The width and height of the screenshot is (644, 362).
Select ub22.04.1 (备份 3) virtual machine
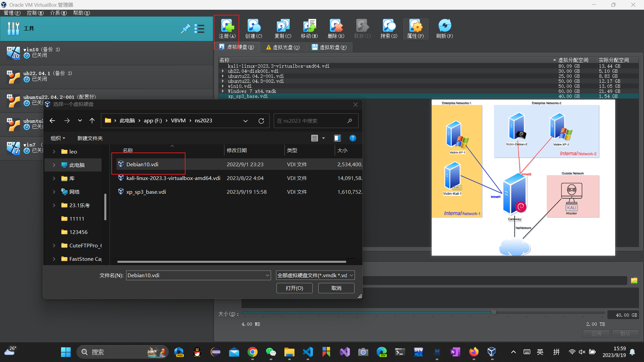coord(106,77)
